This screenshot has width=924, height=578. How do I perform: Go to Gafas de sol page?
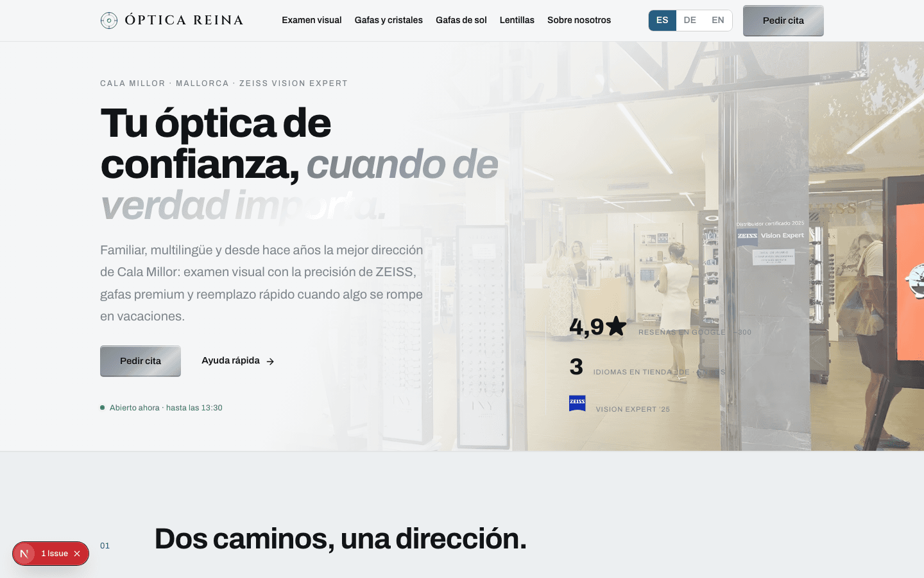click(x=461, y=21)
